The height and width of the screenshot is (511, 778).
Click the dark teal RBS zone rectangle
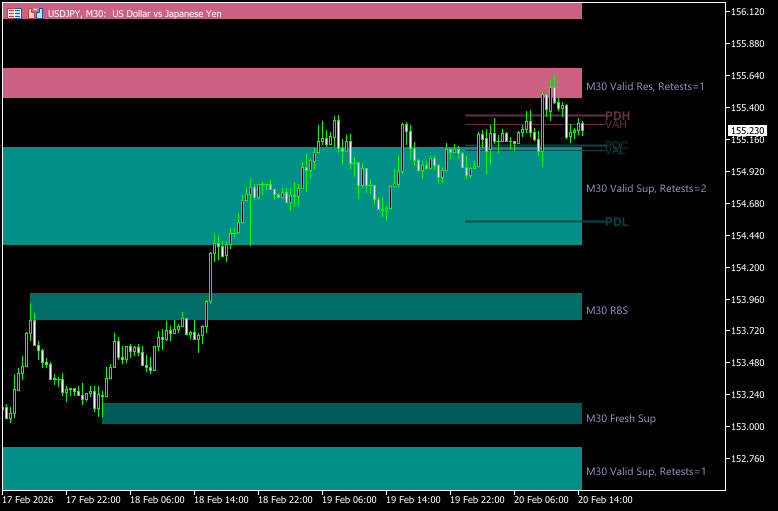pyautogui.click(x=300, y=306)
